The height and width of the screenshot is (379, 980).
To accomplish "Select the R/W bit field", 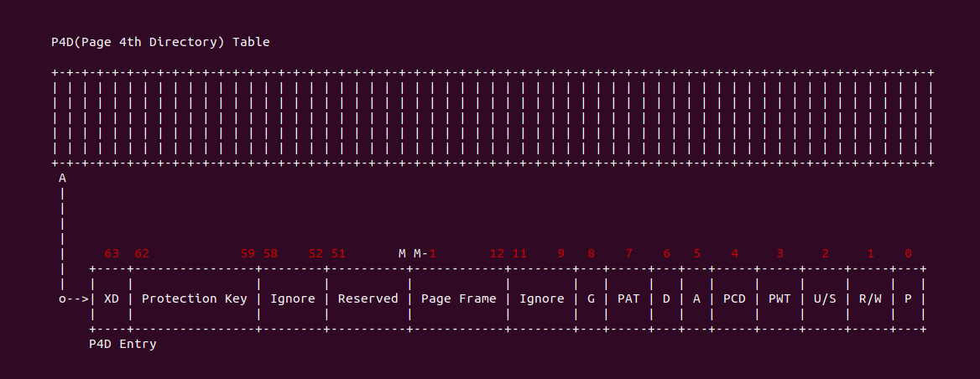I will 870,299.
